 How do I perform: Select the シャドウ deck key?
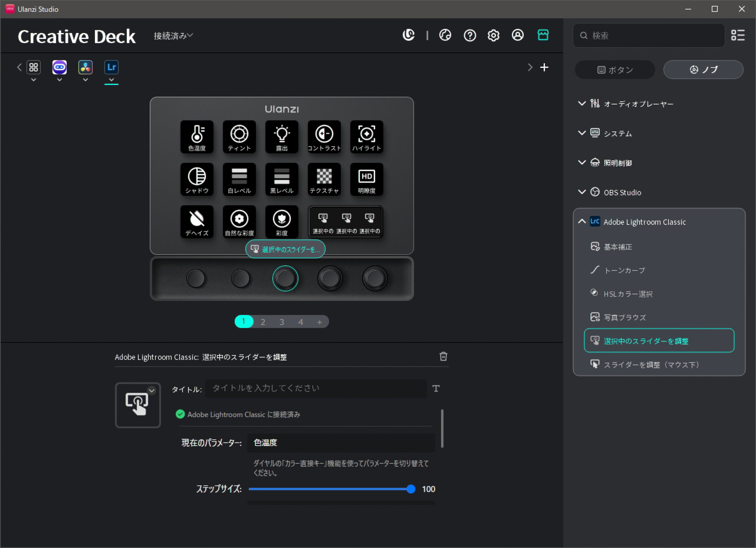click(x=197, y=179)
